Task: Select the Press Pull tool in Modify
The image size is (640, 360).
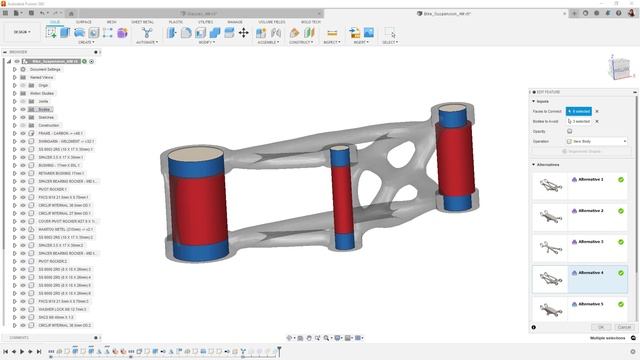Action: (x=172, y=33)
